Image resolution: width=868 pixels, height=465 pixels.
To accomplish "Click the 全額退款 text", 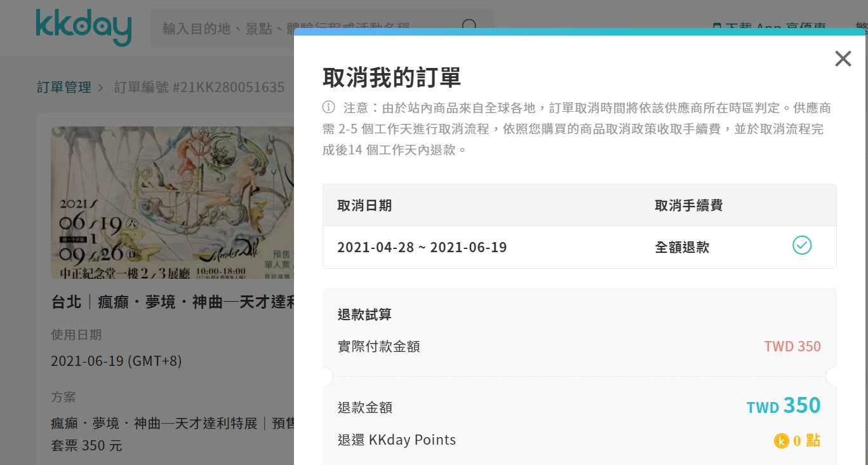I will point(682,247).
